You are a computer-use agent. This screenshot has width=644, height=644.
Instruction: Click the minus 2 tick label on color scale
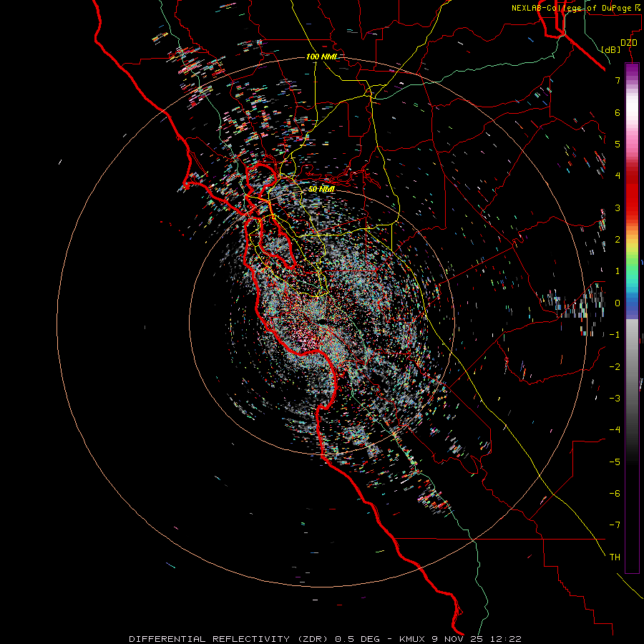(x=615, y=367)
